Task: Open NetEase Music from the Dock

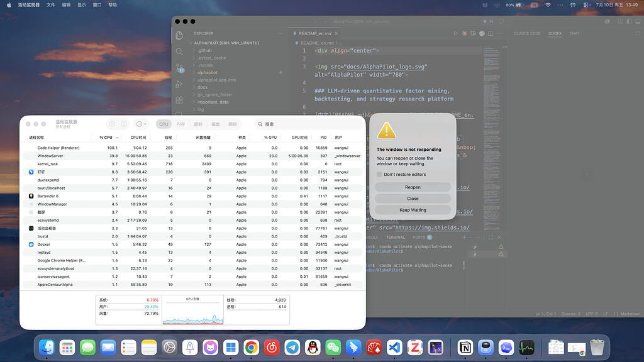Action: (272, 348)
